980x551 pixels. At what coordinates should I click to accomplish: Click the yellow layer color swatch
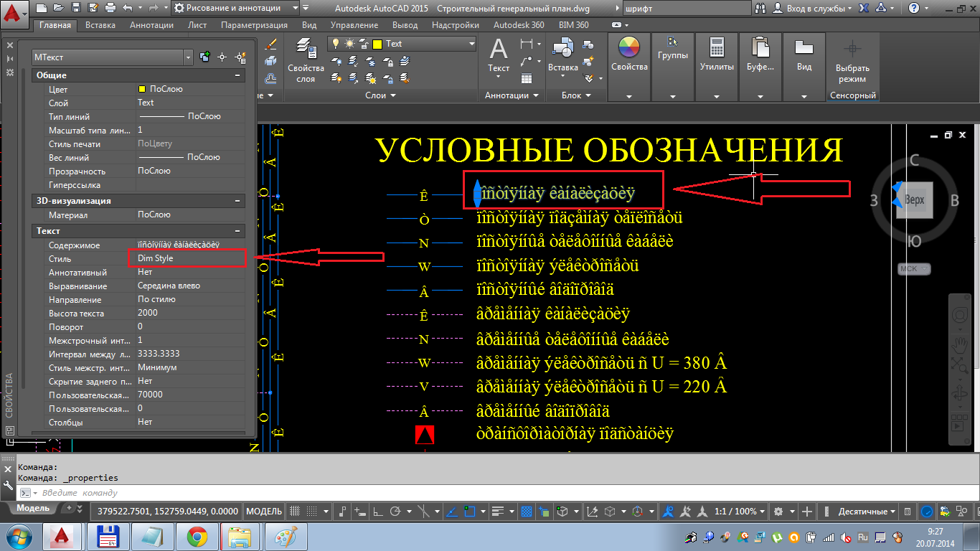coord(377,44)
